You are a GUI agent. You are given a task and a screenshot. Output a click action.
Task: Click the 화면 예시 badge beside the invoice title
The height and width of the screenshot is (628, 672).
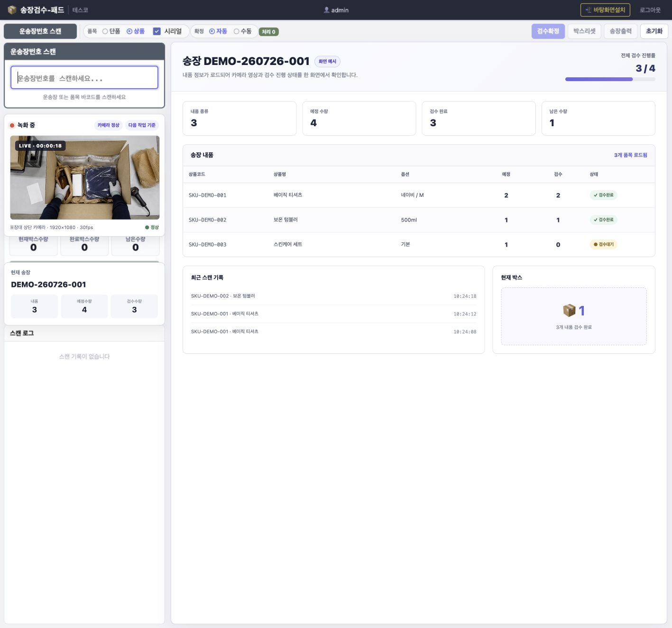point(327,61)
